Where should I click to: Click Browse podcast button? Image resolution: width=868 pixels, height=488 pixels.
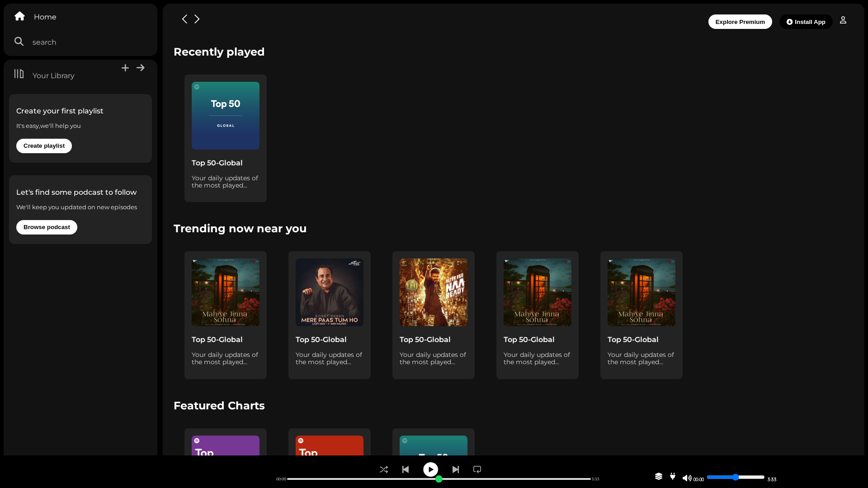pos(47,227)
